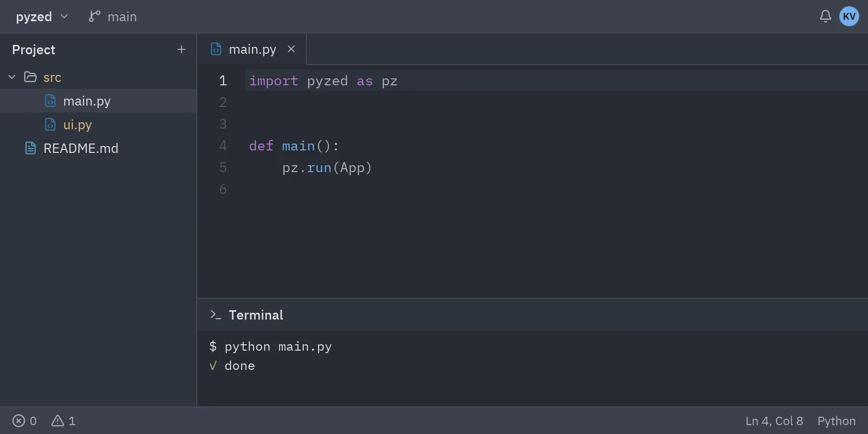The width and height of the screenshot is (868, 434).
Task: Place cursor on 'def' keyword
Action: [x=261, y=146]
